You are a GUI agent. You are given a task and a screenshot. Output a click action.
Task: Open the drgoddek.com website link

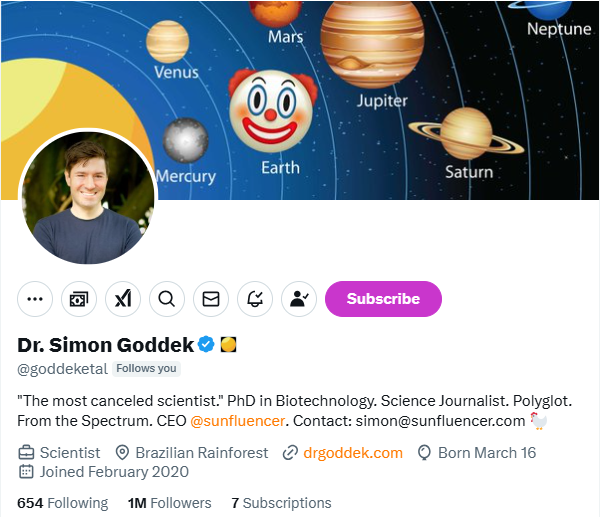pos(353,453)
